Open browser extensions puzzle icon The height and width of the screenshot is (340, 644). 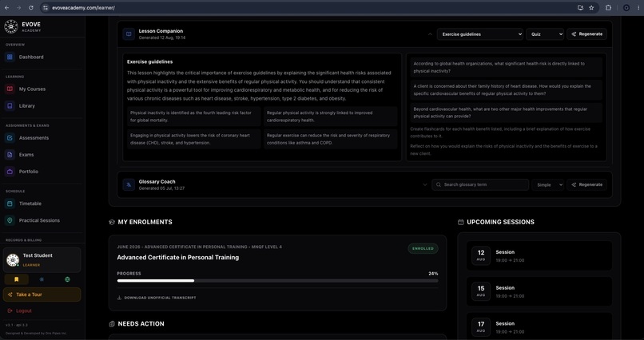(608, 8)
